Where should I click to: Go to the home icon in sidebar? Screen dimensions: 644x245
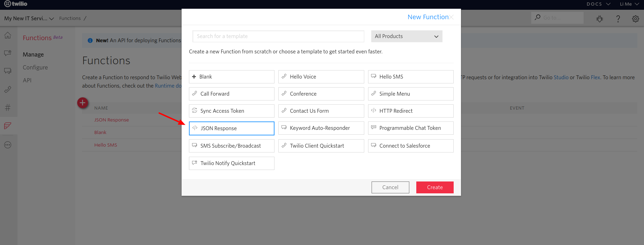8,36
